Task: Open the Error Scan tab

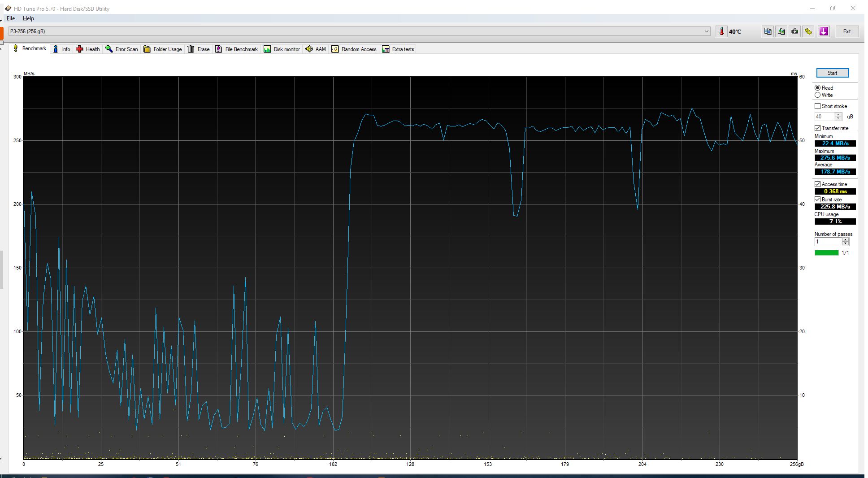Action: (122, 49)
